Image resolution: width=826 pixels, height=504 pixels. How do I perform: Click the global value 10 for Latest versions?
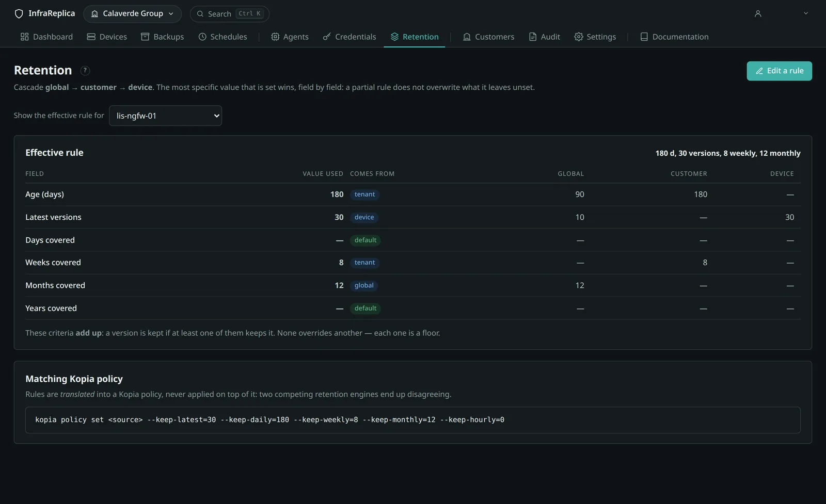(580, 217)
